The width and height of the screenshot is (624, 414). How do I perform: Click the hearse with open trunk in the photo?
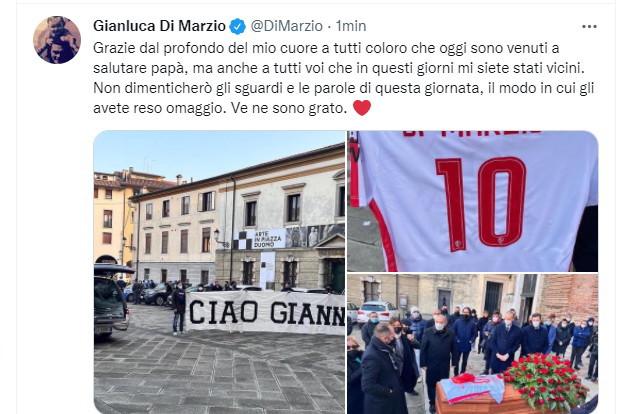[111, 301]
